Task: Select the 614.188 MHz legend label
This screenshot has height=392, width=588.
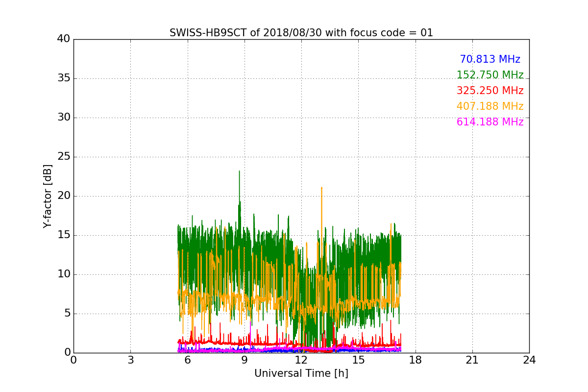Action: (490, 122)
